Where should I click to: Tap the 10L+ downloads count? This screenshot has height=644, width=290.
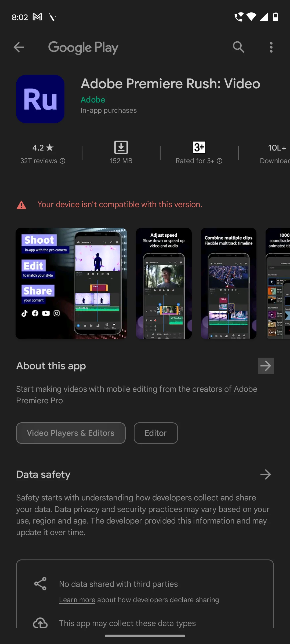point(277,148)
